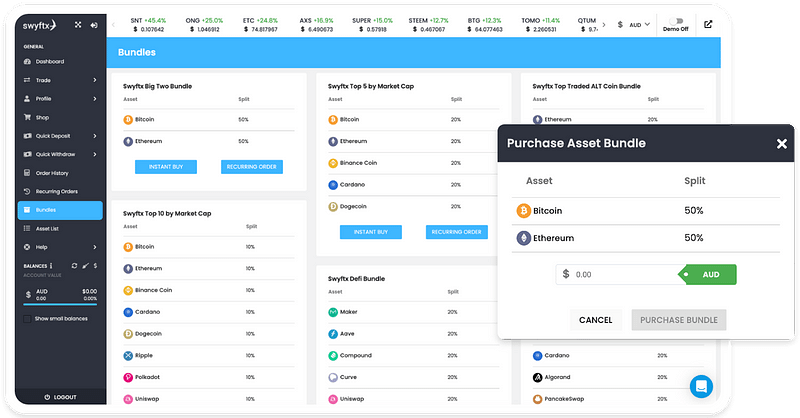
Task: Click the Trade arrows icon
Action: (27, 80)
